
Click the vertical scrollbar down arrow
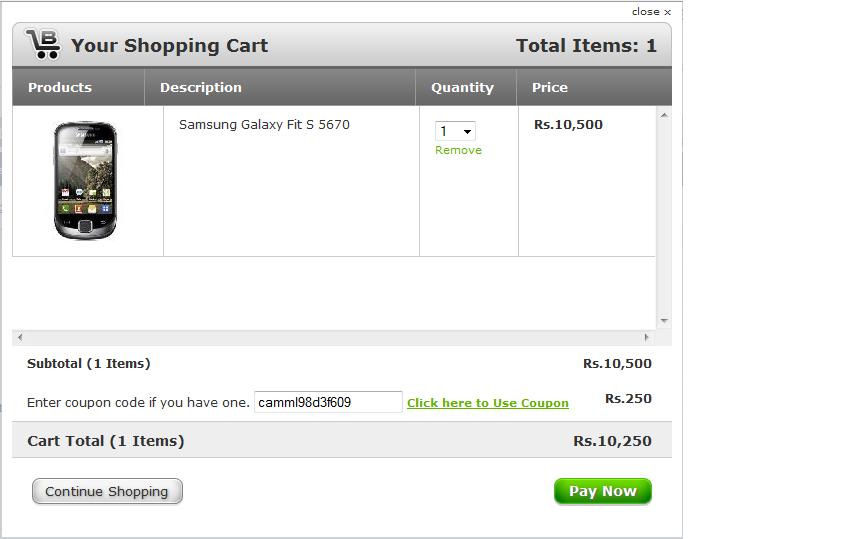[x=664, y=320]
